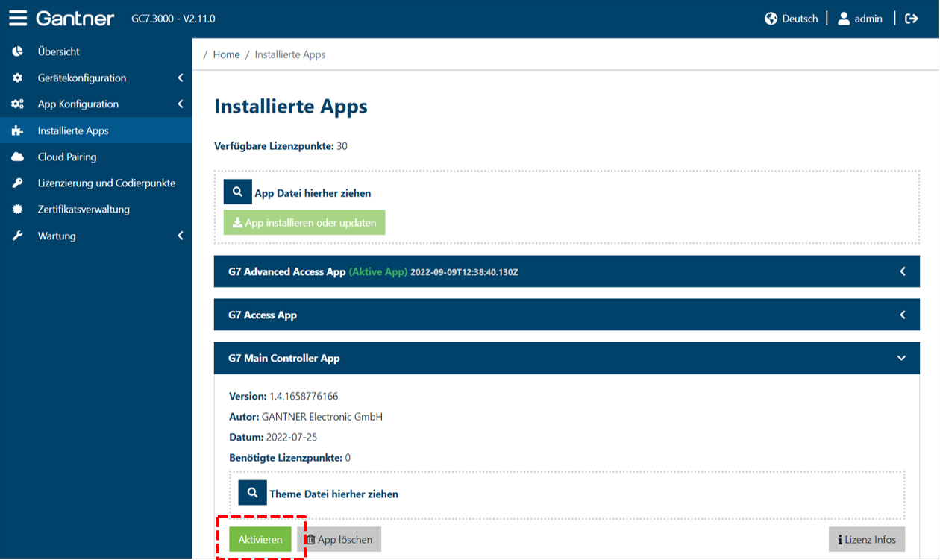Click the (Aktive App) status label
Viewport: 940px width, 560px height.
[x=378, y=271]
